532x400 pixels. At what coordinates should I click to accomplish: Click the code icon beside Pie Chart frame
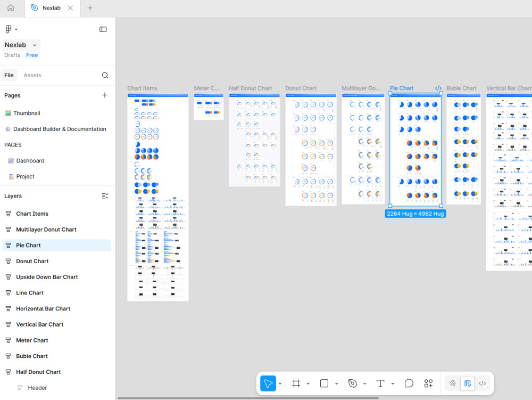tap(438, 88)
